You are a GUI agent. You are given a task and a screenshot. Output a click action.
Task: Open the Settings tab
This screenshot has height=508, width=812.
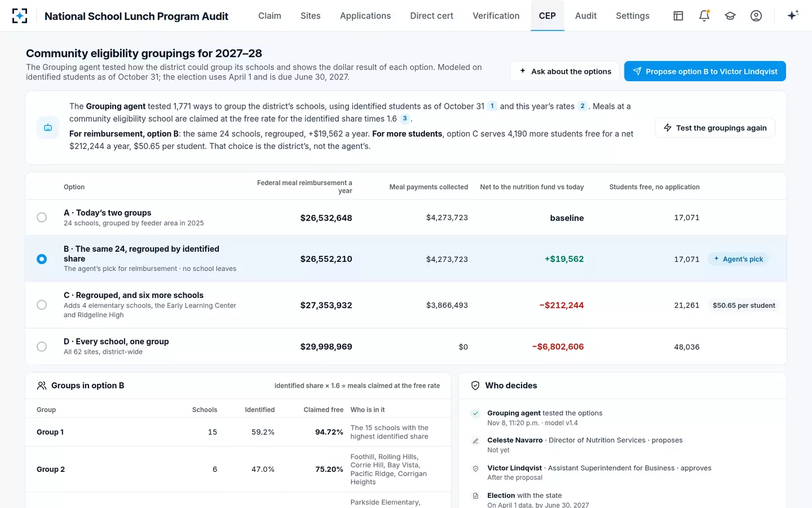633,16
